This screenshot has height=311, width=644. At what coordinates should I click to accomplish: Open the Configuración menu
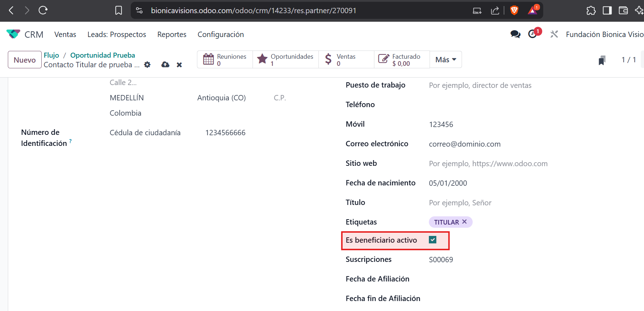click(x=220, y=35)
